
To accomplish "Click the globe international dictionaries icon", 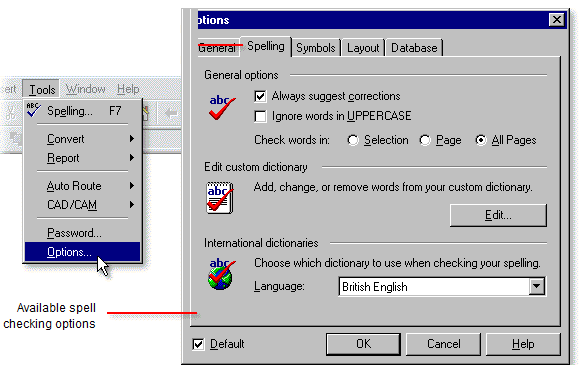I will pyautogui.click(x=222, y=274).
